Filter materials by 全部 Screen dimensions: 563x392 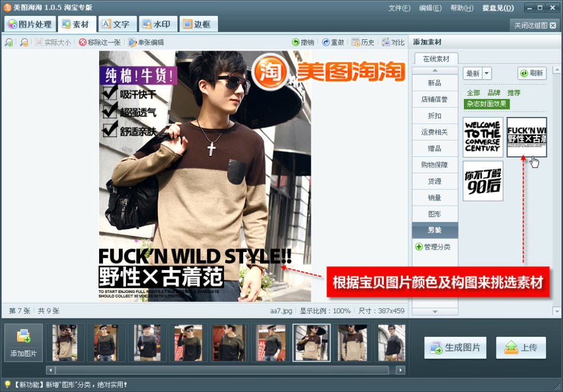tap(473, 93)
